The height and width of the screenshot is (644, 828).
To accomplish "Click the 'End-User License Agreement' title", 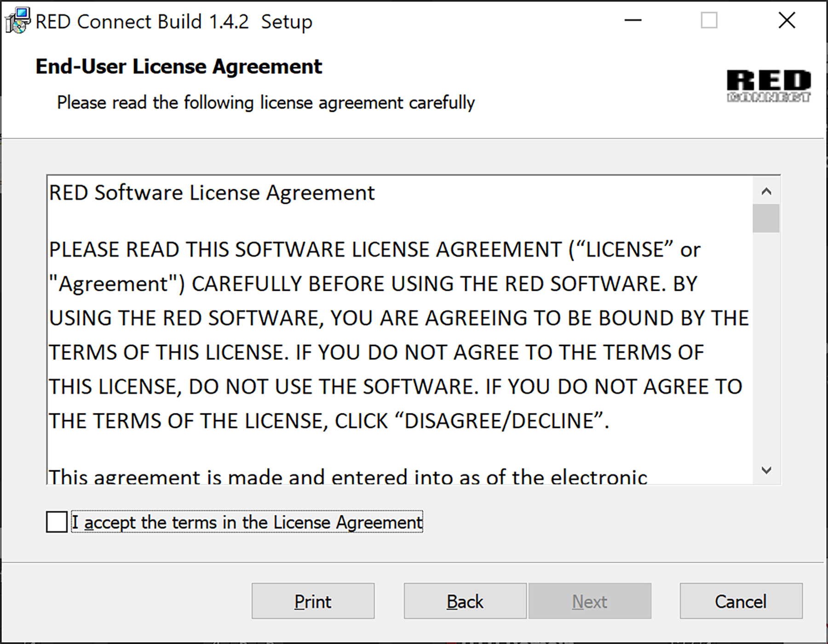I will pos(179,66).
